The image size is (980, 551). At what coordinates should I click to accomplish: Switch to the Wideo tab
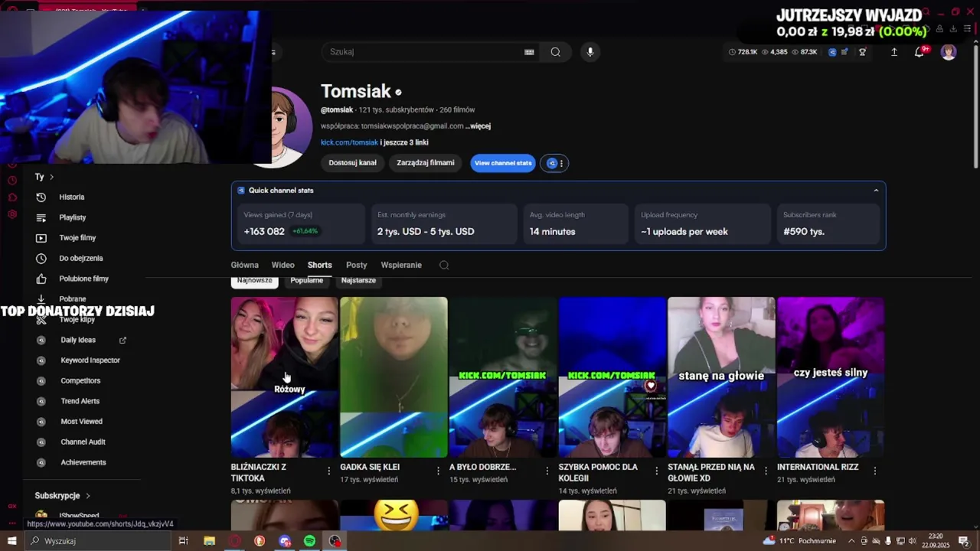(283, 265)
